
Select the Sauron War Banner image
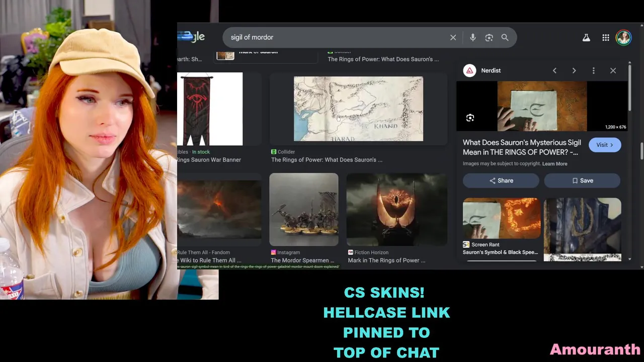(x=210, y=109)
